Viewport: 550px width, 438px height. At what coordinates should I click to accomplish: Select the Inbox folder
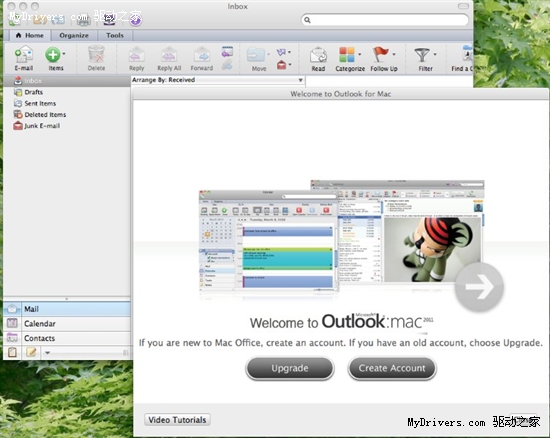(67, 81)
